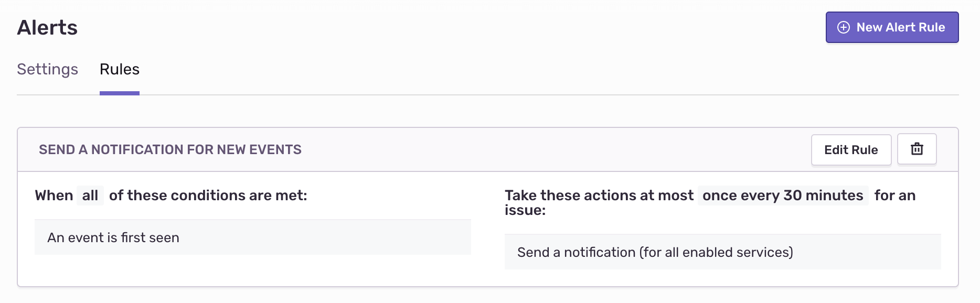Select the delete icon next to Edit Rule
The width and height of the screenshot is (980, 303).
(917, 149)
